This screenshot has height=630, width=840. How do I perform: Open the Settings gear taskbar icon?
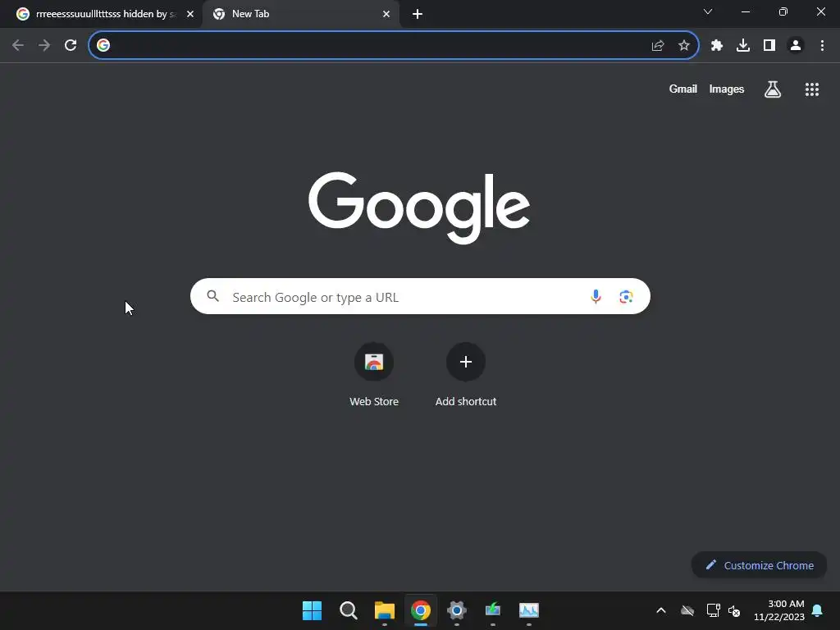click(456, 610)
